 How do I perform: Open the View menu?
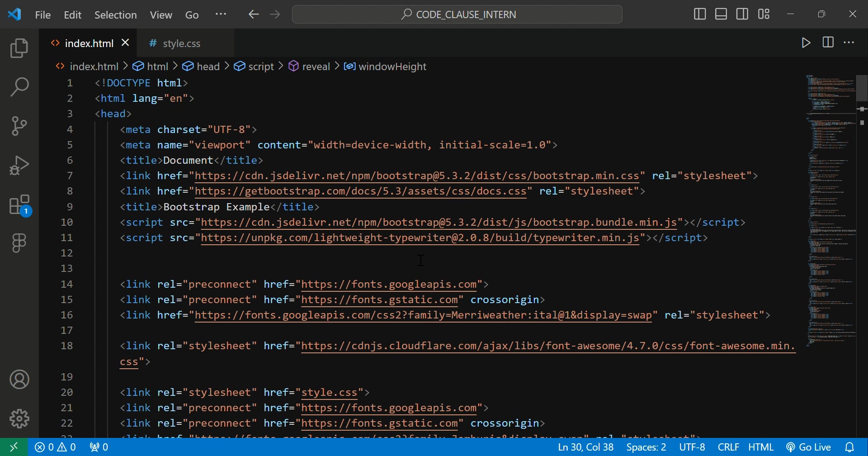[x=160, y=14]
